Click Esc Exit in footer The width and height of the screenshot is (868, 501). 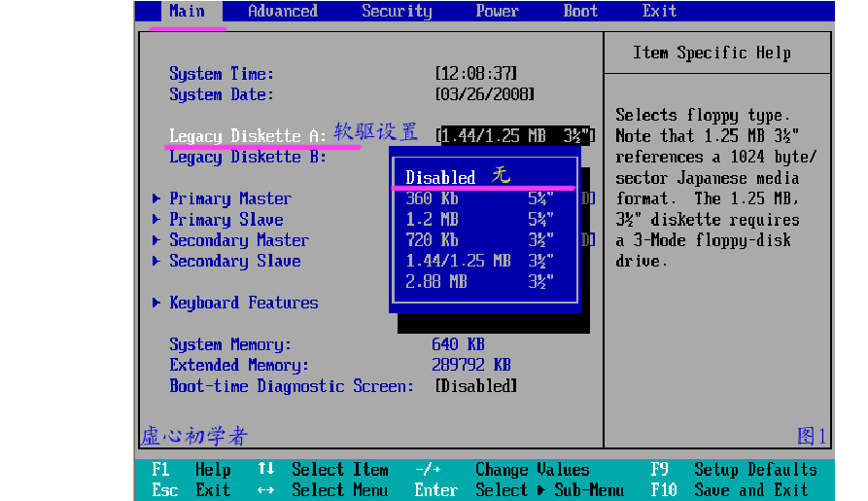tap(191, 490)
